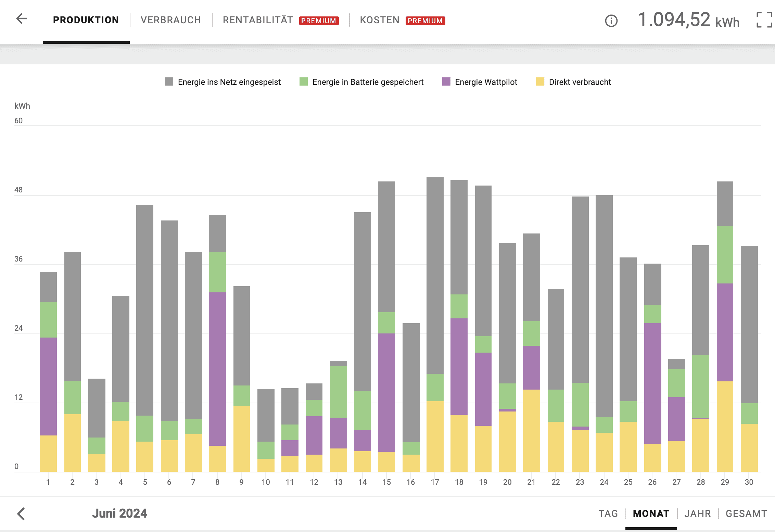Open the info circle icon
Screen dimensions: 775x532
click(611, 21)
